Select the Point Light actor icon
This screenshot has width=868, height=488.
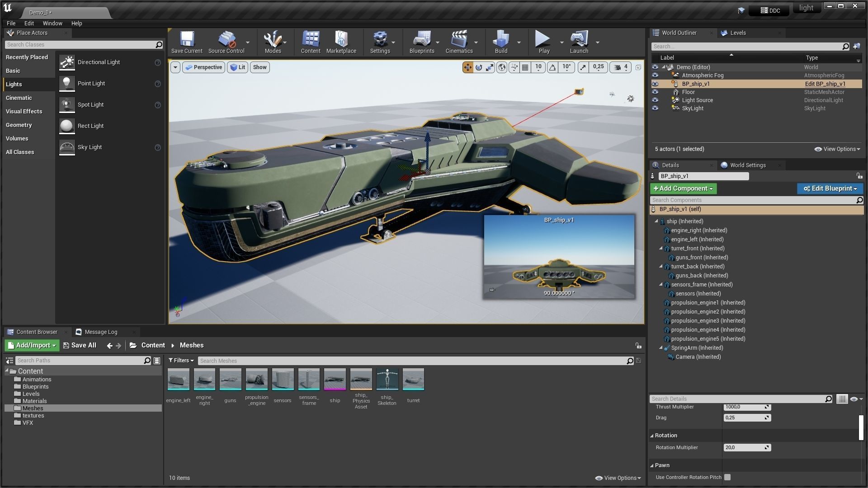67,84
